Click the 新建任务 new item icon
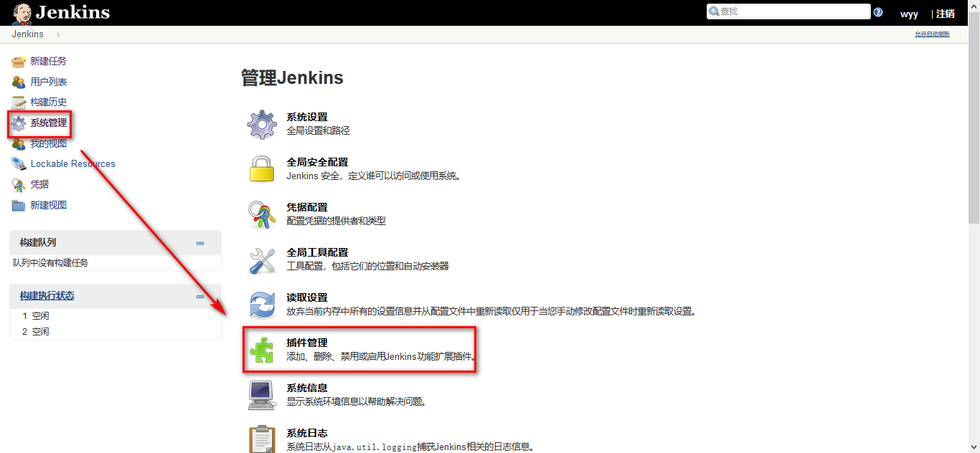 click(19, 62)
